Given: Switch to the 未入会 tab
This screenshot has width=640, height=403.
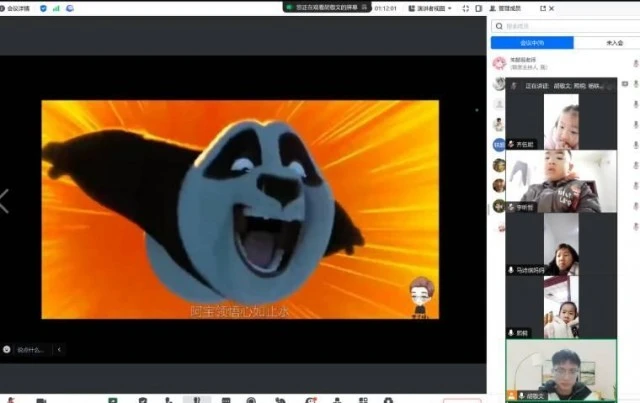Looking at the screenshot, I should pos(614,43).
